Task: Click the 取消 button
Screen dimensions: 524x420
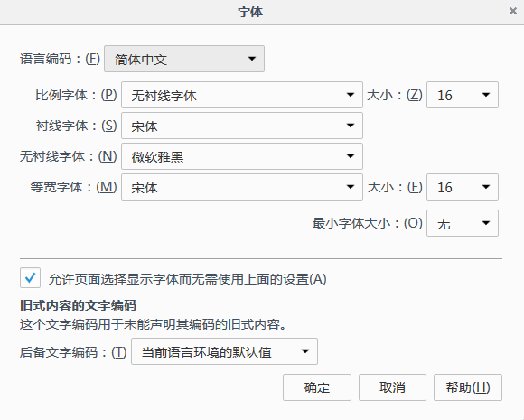Action: 392,387
